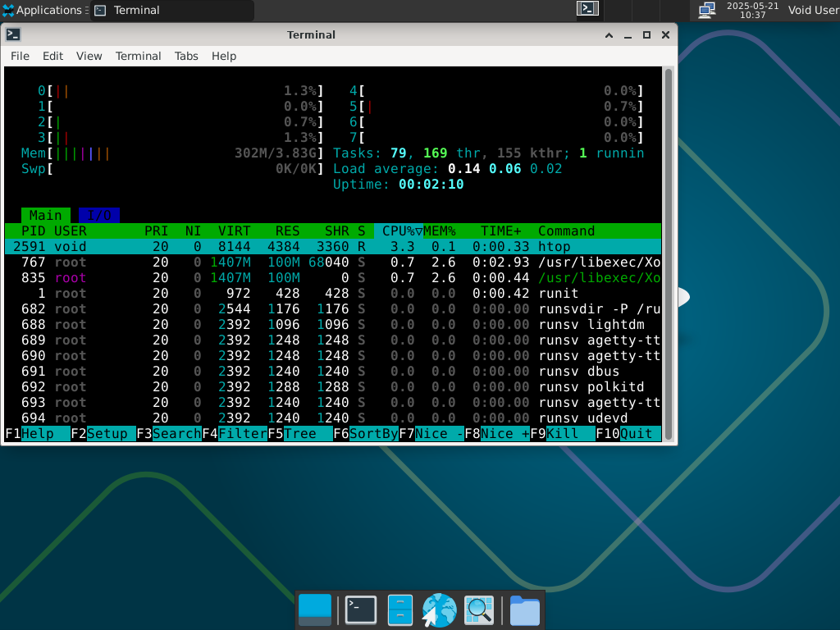The width and height of the screenshot is (840, 630).
Task: Sort by NI column header
Action: [x=193, y=231]
